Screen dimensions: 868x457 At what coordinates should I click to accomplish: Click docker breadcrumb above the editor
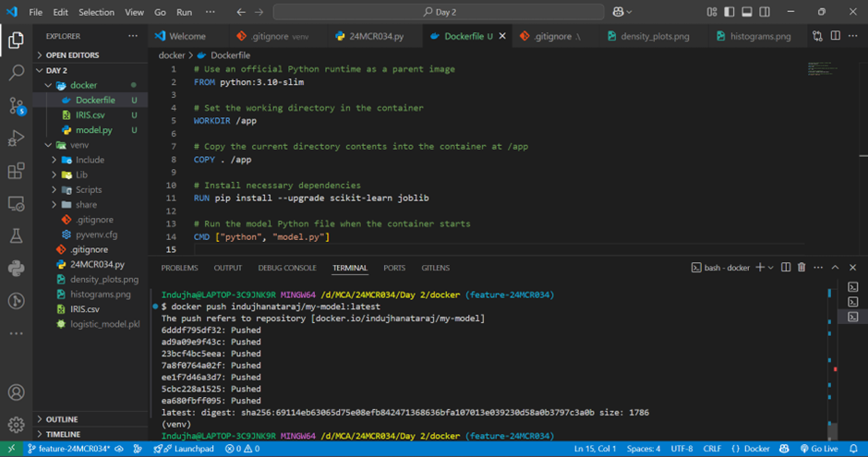point(172,55)
